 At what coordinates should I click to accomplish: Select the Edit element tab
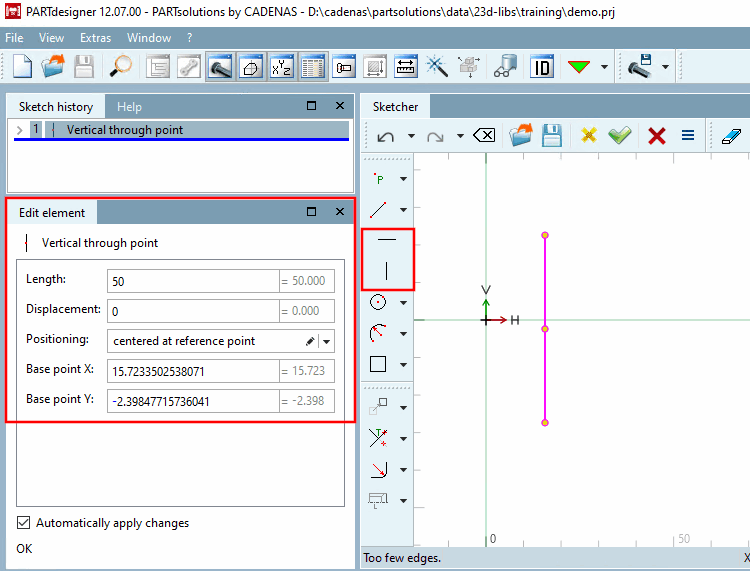(x=52, y=213)
